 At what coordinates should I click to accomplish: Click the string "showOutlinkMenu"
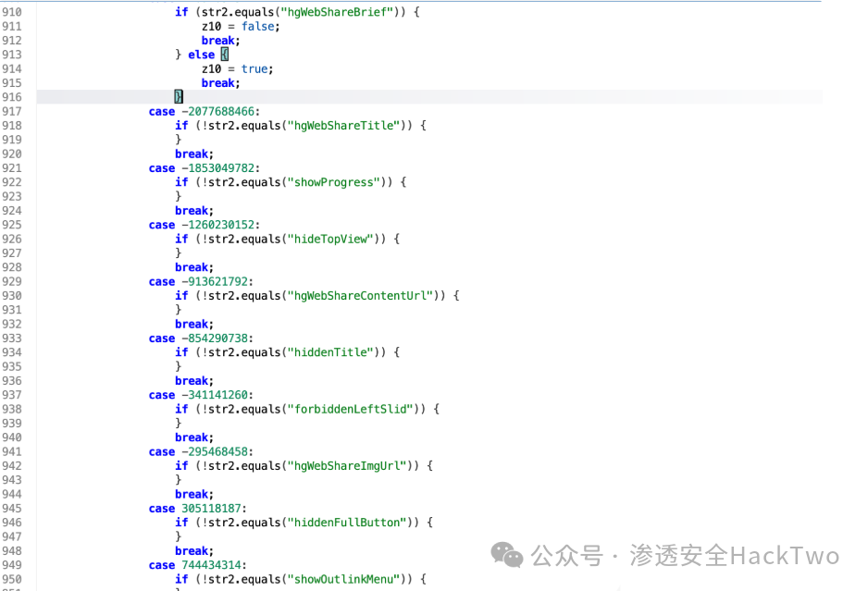click(x=343, y=579)
